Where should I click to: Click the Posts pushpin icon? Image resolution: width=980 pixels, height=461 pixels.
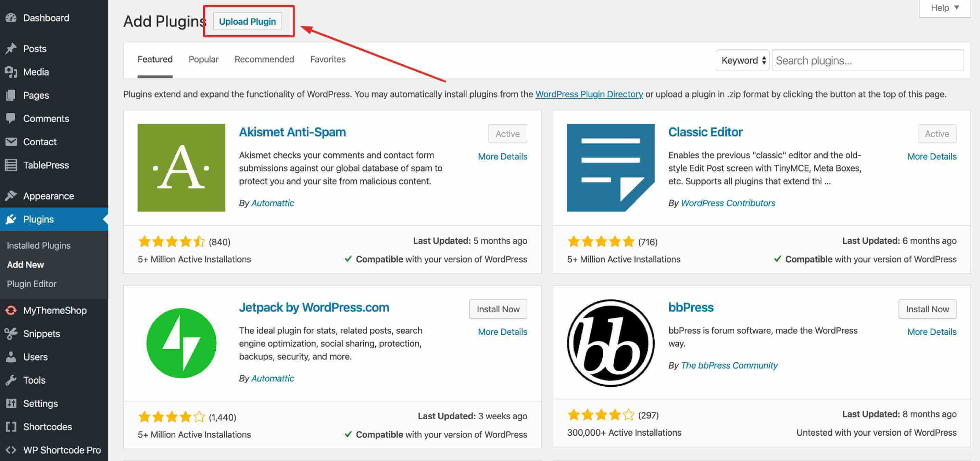click(x=11, y=49)
